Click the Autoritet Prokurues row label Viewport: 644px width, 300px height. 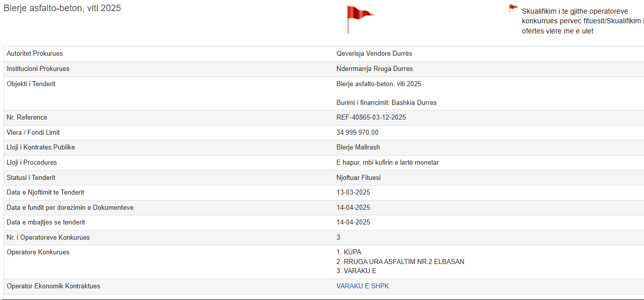click(34, 54)
